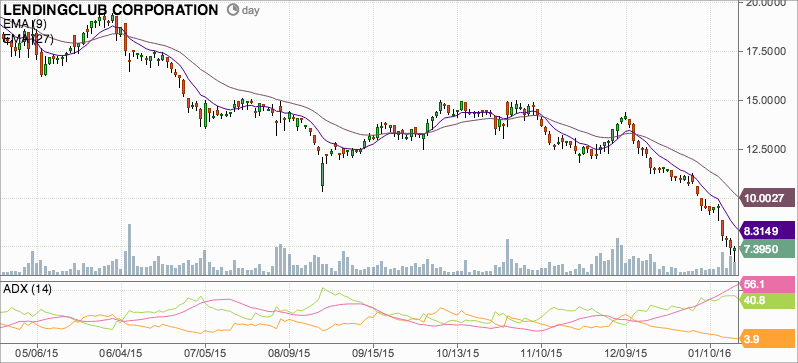Click the 09/15/15 date label
798x363 pixels.
[x=373, y=352]
